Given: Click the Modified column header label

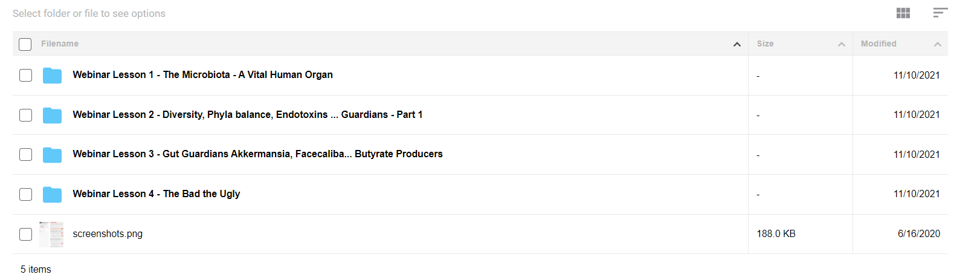Looking at the screenshot, I should 878,44.
